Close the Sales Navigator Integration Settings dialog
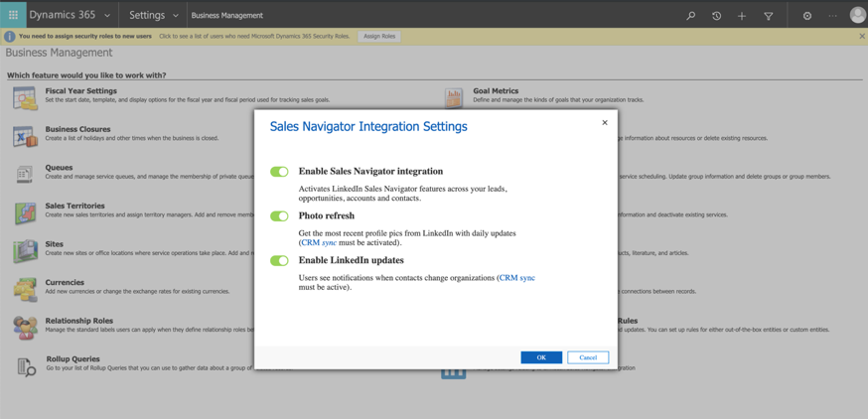The image size is (868, 419). point(605,123)
